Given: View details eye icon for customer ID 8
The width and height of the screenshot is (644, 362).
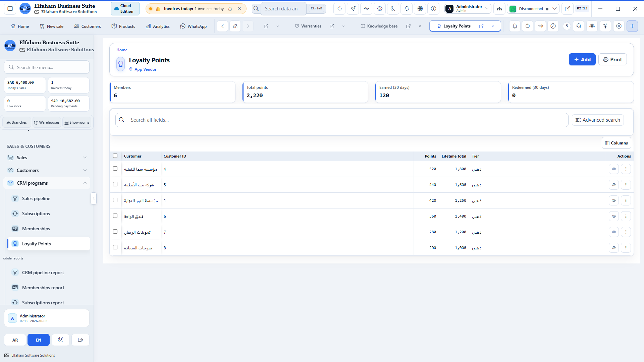Looking at the screenshot, I should pyautogui.click(x=614, y=248).
